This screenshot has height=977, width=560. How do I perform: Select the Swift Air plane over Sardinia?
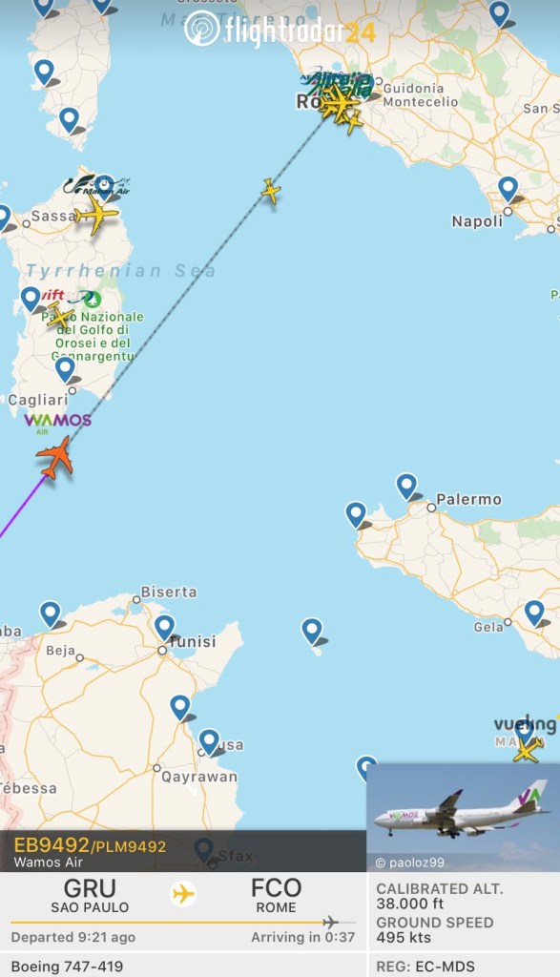pos(60,316)
